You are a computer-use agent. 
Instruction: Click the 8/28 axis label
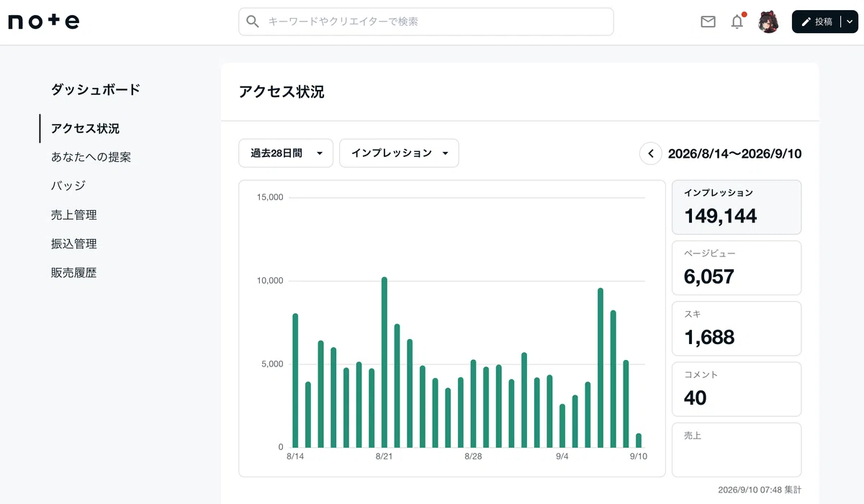[473, 456]
